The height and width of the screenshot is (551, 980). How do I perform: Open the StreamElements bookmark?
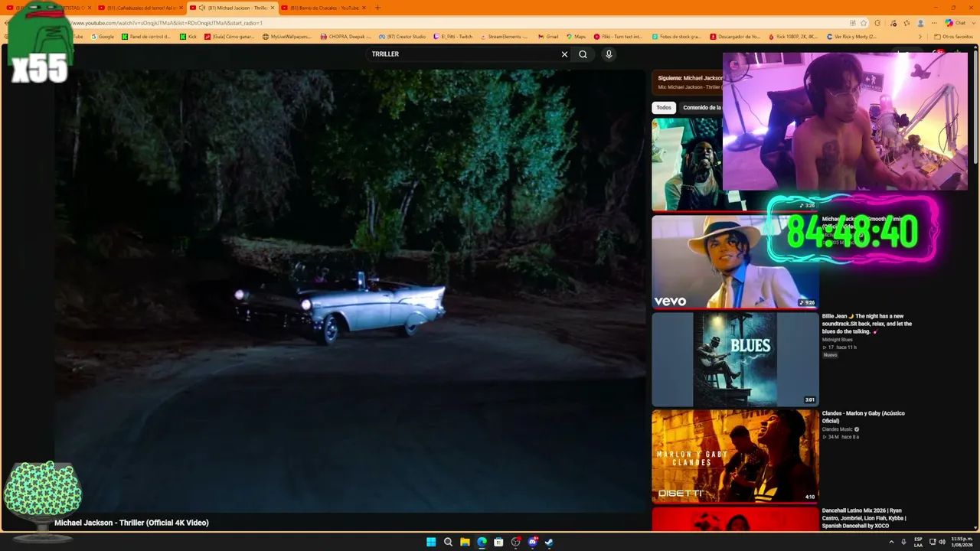(x=505, y=36)
